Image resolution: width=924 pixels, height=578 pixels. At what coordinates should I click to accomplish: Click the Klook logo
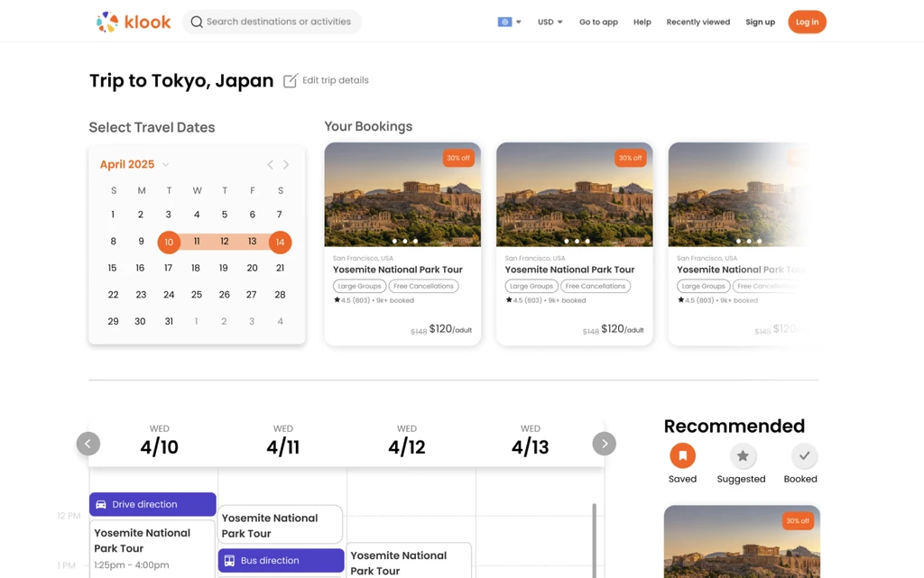point(134,22)
